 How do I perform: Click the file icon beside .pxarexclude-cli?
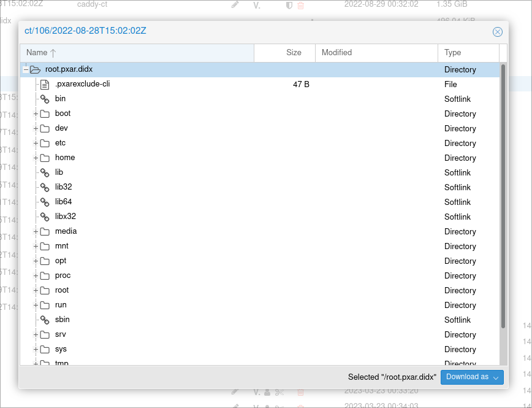45,84
